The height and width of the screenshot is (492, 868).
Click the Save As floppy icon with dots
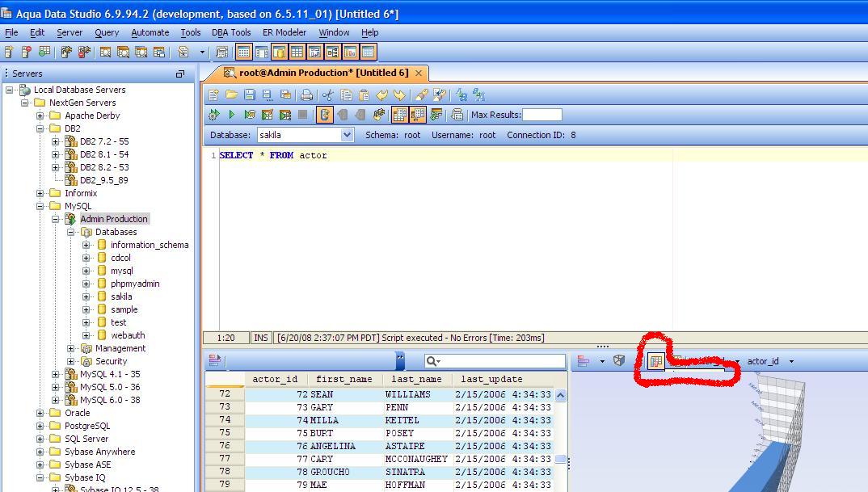[x=268, y=95]
